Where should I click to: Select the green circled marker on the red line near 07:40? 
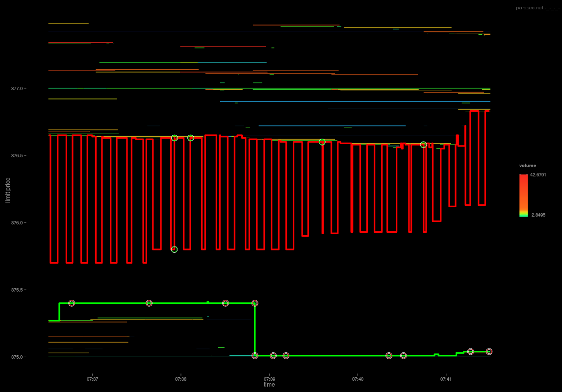click(x=322, y=142)
